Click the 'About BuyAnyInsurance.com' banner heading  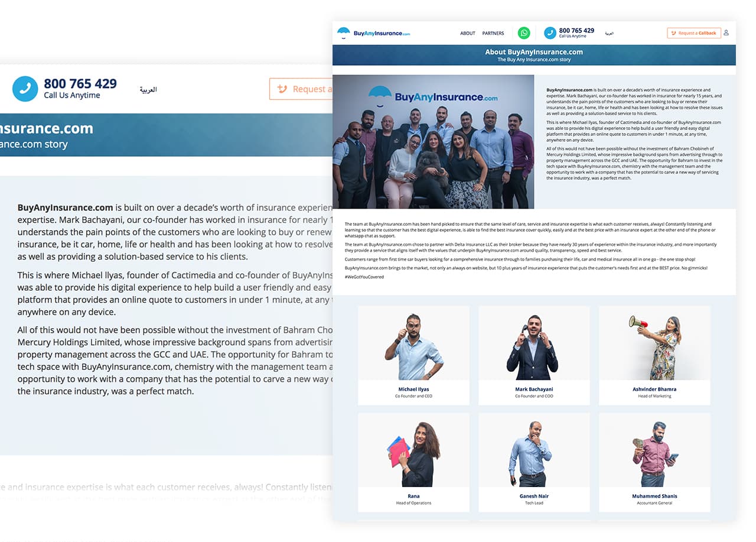(x=534, y=52)
